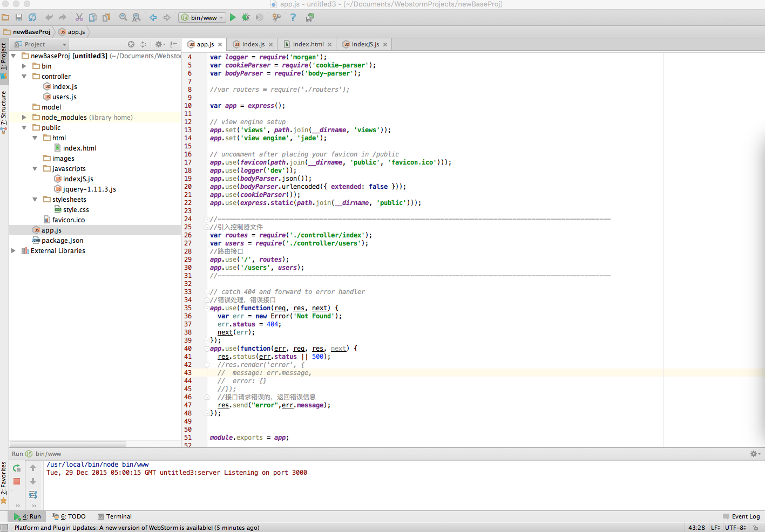Select package.json file
The width and height of the screenshot is (765, 532).
coord(62,240)
